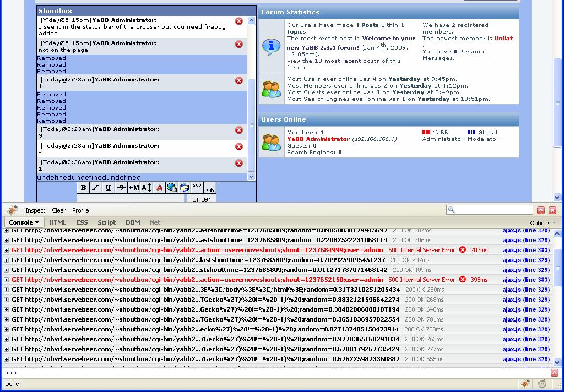Click the subscript 'sub' button
Viewport: 564px width, 392px height.
tap(209, 190)
